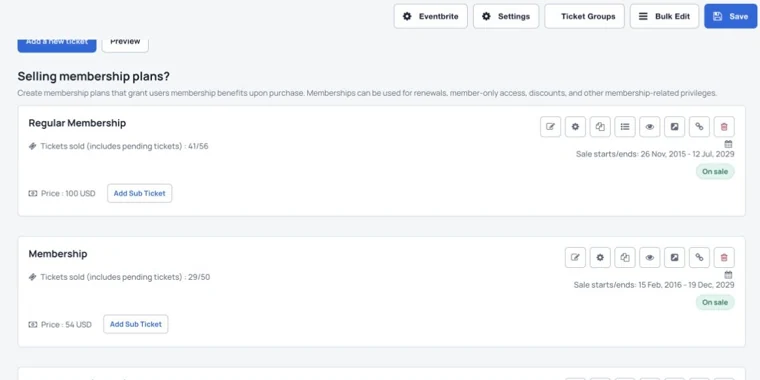Click sale dates 26 Nov, 2015 - 12 Jul, 2029
Image resolution: width=760 pixels, height=380 pixels.
point(655,154)
